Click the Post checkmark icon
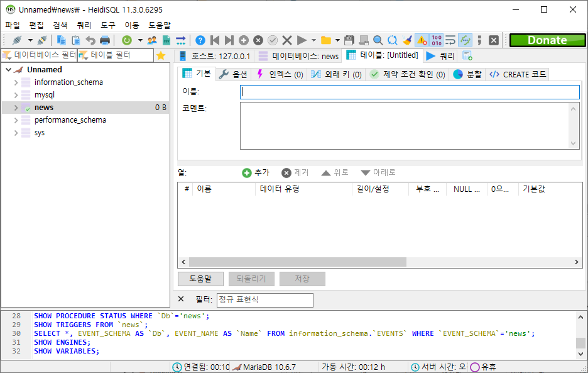This screenshot has width=588, height=373. click(x=273, y=40)
